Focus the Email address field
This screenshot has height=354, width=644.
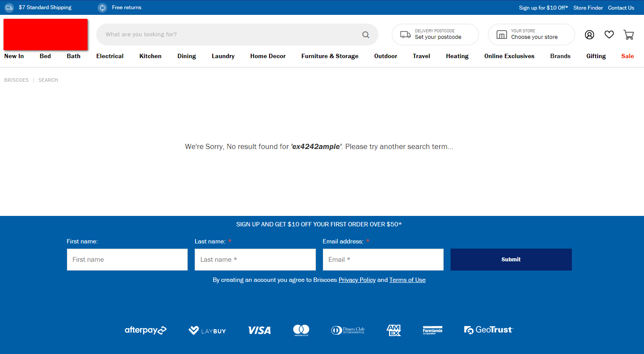tap(383, 260)
